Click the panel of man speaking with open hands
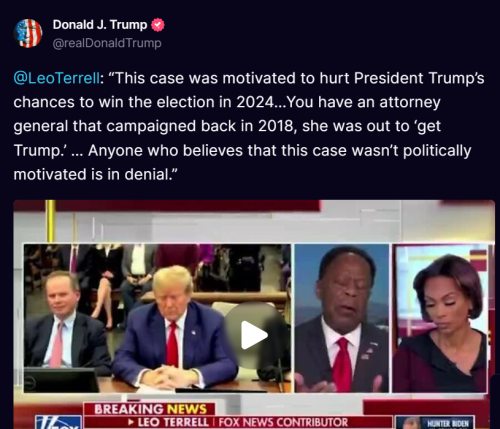This screenshot has height=429, width=500. click(342, 318)
